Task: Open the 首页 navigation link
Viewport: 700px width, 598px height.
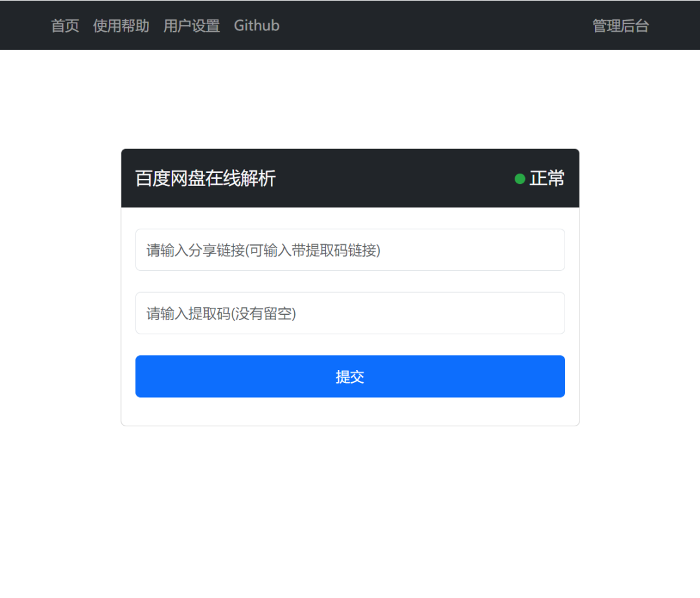Action: pos(65,26)
